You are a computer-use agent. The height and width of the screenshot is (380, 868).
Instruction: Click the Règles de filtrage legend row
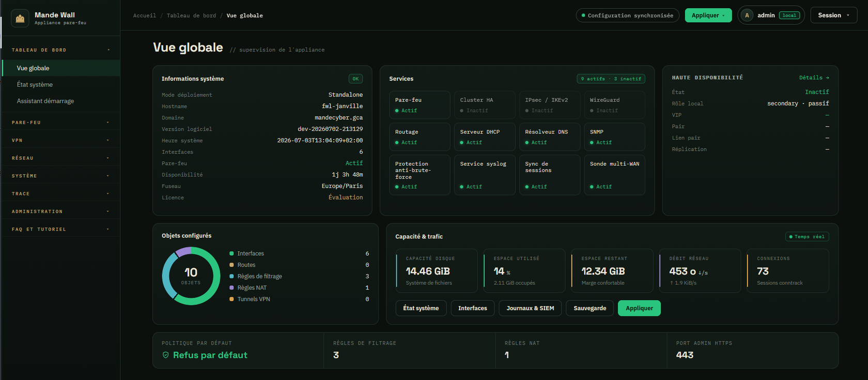tap(299, 276)
